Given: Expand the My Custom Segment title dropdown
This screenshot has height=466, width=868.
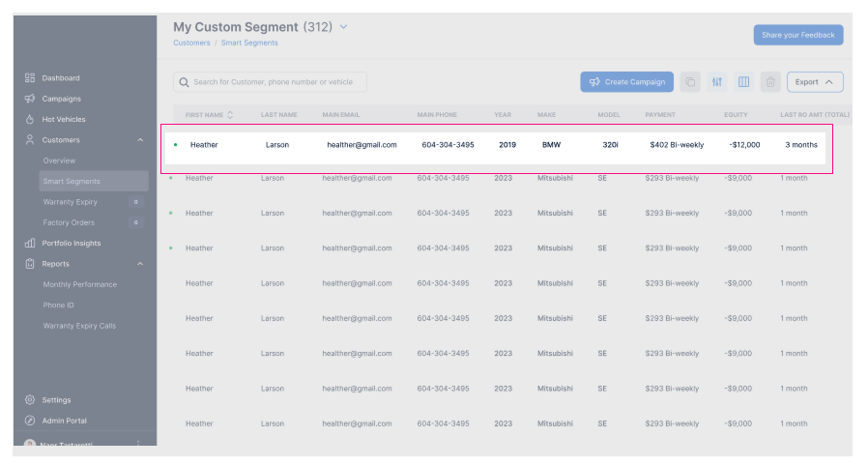Looking at the screenshot, I should click(343, 27).
